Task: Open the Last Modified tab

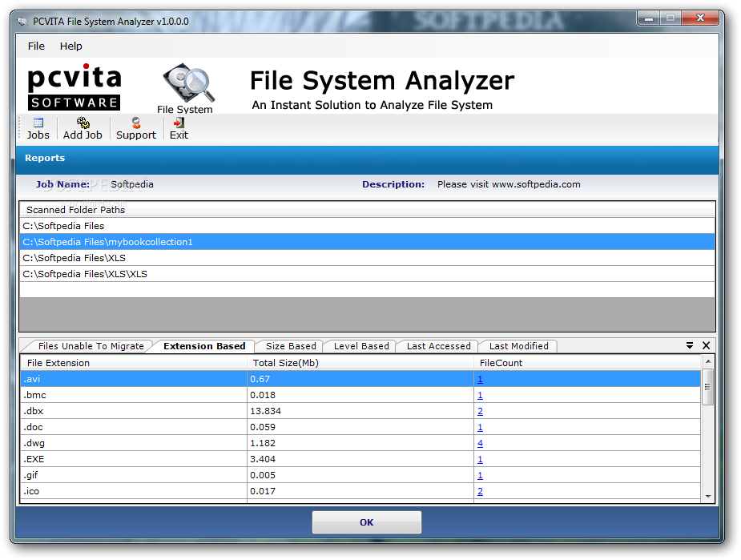Action: coord(519,346)
